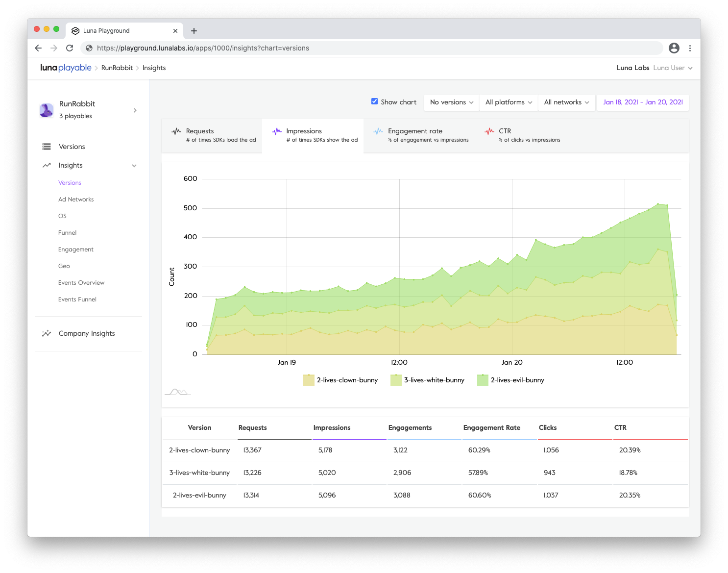Open Ad Networks in Insights submenu

(76, 199)
